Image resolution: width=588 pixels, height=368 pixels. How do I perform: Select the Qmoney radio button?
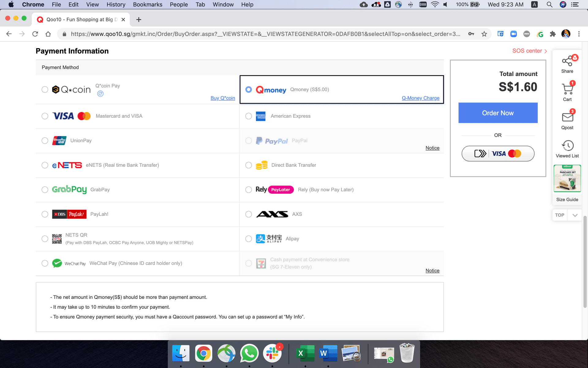click(x=249, y=90)
